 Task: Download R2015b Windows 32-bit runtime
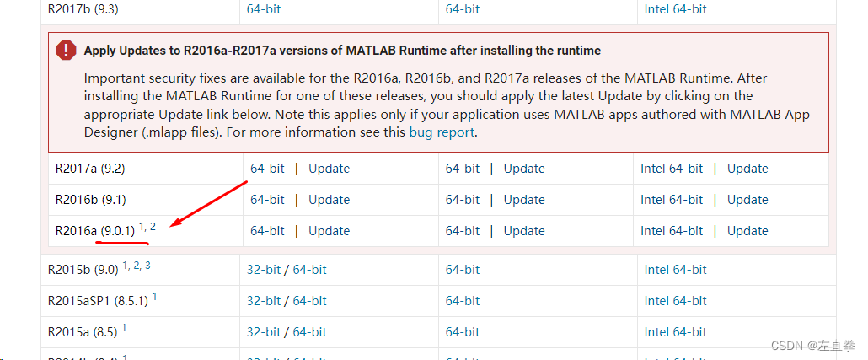click(264, 270)
